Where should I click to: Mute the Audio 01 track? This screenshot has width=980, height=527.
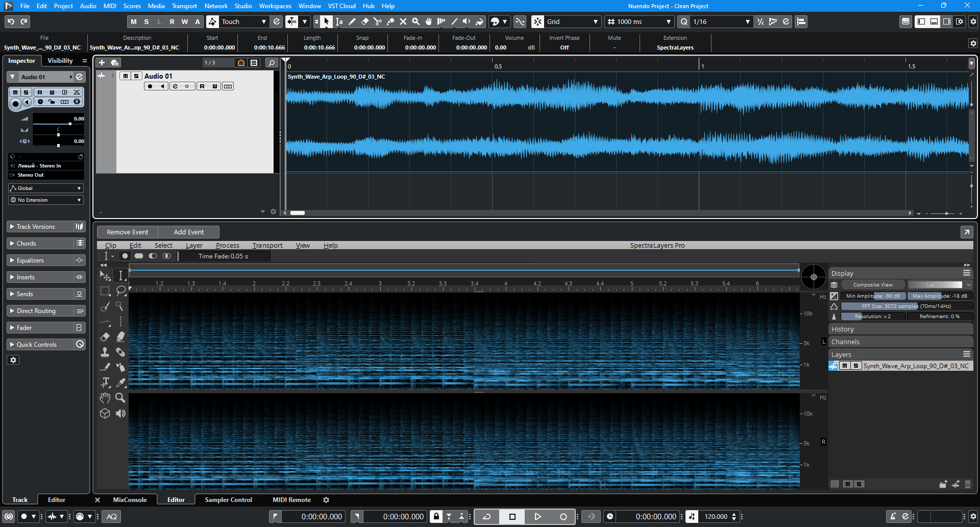(126, 76)
